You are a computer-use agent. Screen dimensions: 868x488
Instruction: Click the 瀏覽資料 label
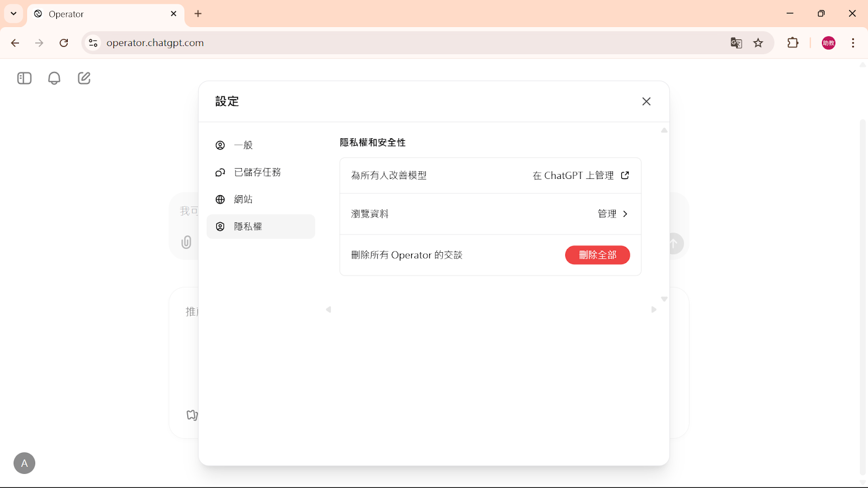(x=370, y=214)
